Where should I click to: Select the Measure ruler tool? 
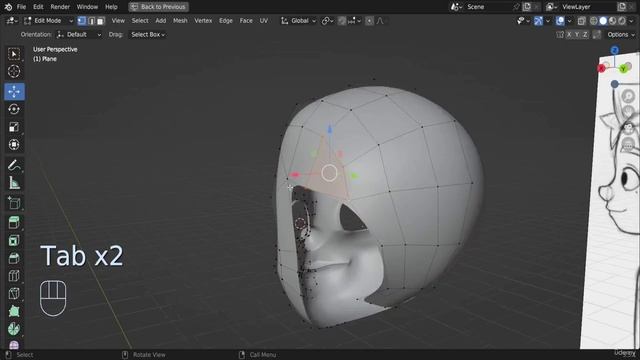[x=14, y=183]
